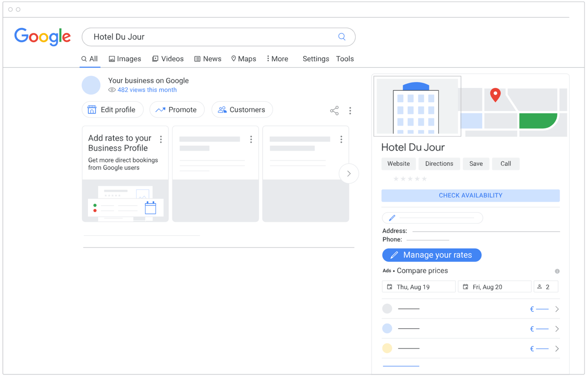
Task: Select the Thu, Aug 19 check-in date field
Action: 419,287
